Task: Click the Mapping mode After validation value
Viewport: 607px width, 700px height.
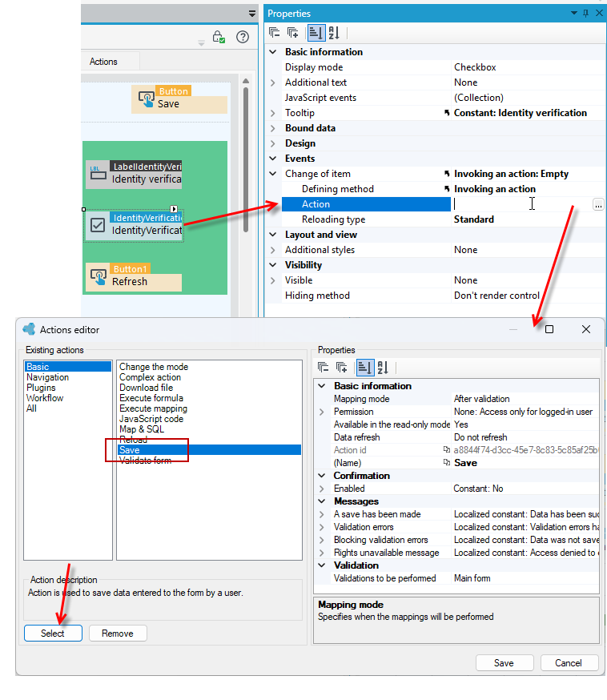Action: (481, 399)
